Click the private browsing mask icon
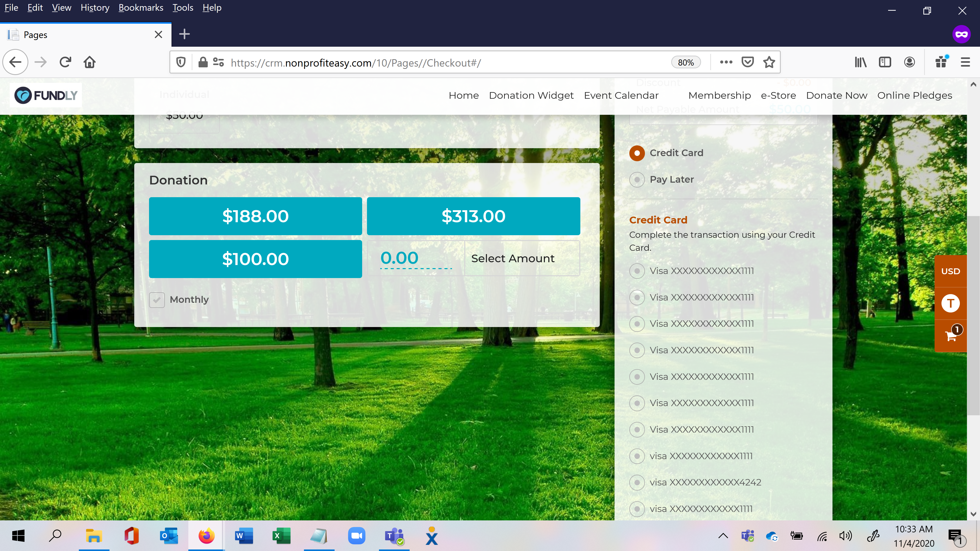 click(961, 35)
